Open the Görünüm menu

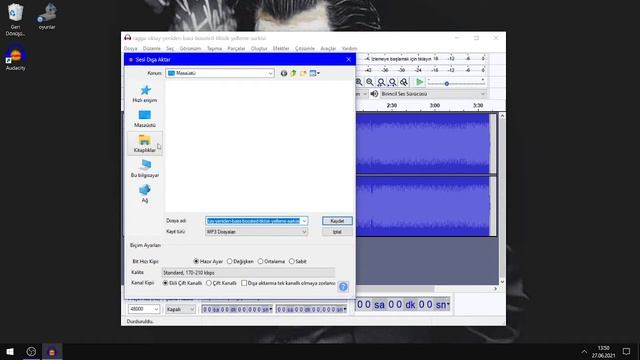[x=191, y=48]
